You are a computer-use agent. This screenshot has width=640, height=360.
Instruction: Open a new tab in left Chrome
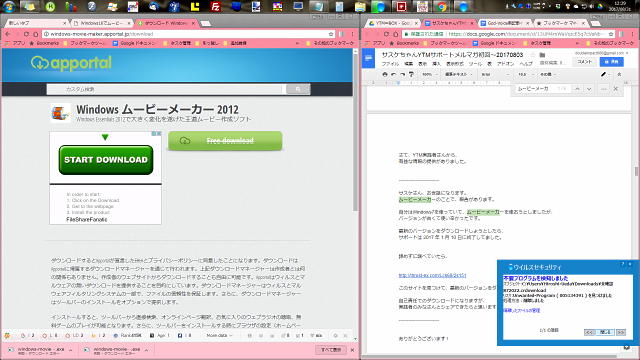[x=206, y=23]
